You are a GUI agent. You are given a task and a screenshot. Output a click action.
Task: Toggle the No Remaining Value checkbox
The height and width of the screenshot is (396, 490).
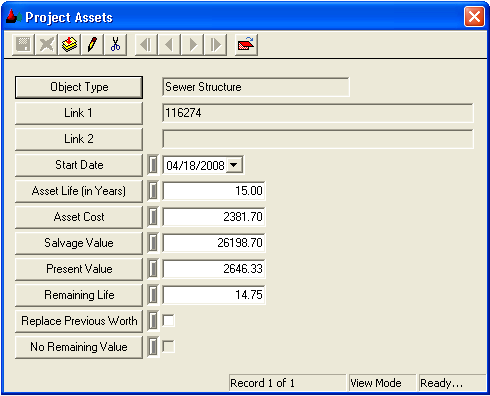point(168,347)
